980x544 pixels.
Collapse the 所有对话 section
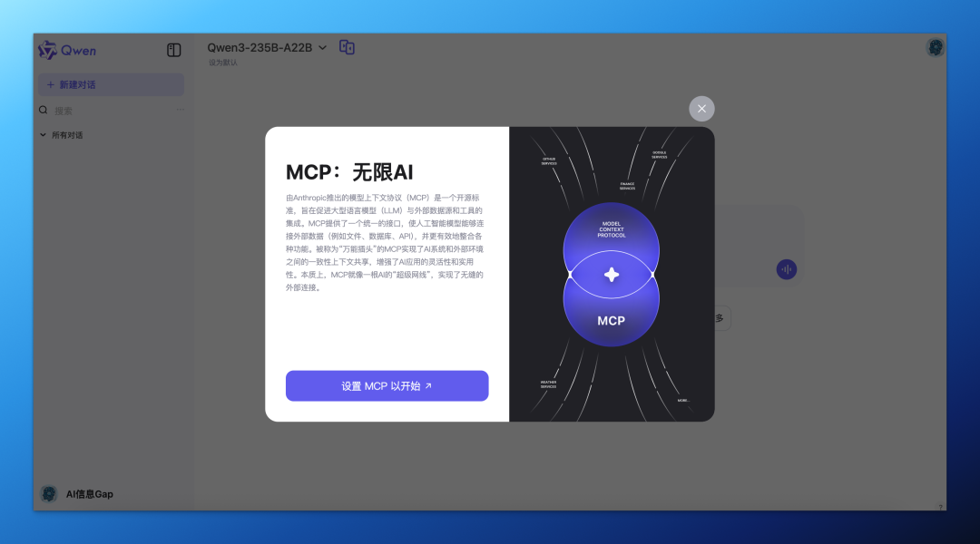coord(62,135)
